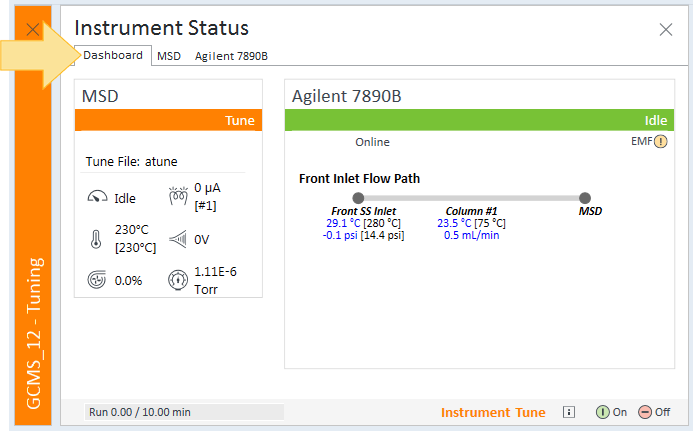Click the filament emission current icon
This screenshot has width=693, height=431.
[178, 195]
